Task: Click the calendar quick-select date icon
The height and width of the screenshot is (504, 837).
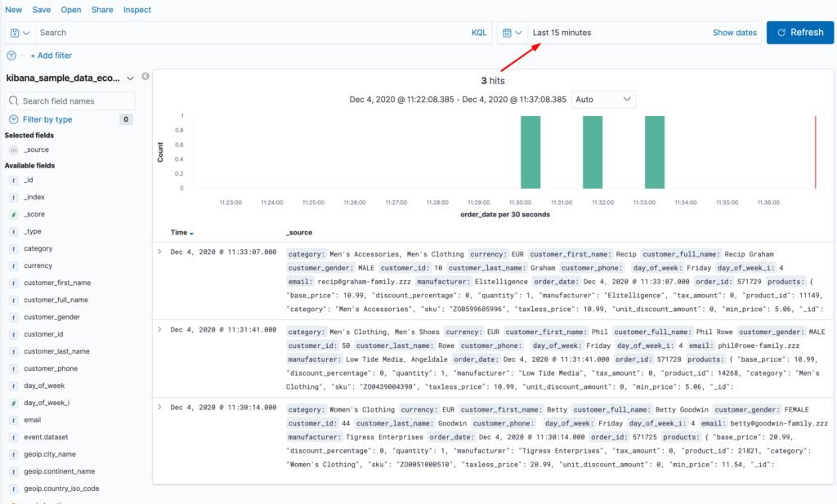Action: click(x=512, y=33)
